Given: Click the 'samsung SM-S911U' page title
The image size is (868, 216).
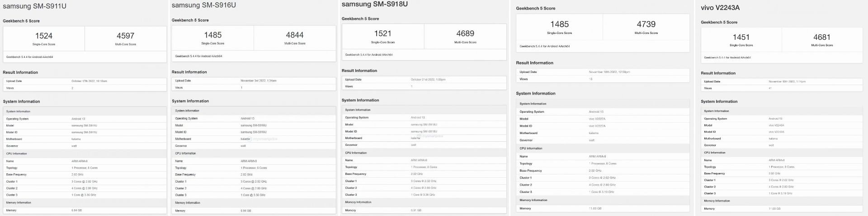Looking at the screenshot, I should (34, 6).
